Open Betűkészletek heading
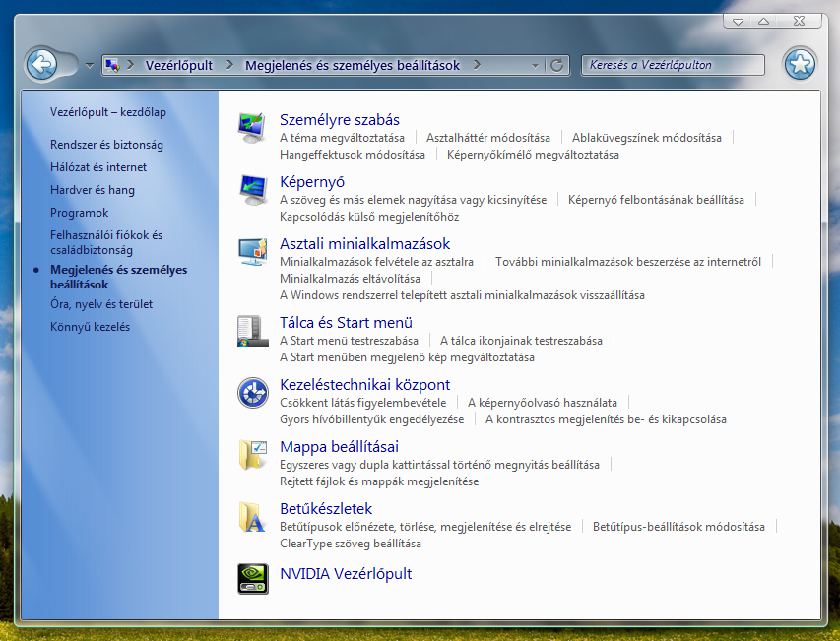Screen dimensions: 840x641 point(326,508)
